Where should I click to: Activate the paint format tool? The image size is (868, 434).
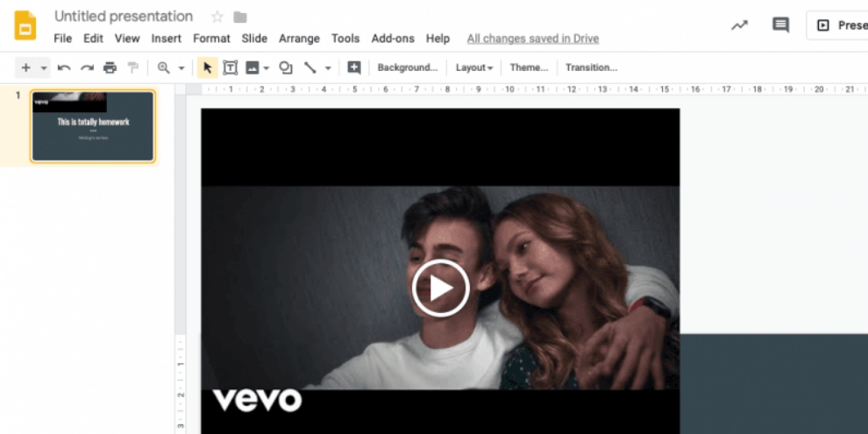pos(133,68)
